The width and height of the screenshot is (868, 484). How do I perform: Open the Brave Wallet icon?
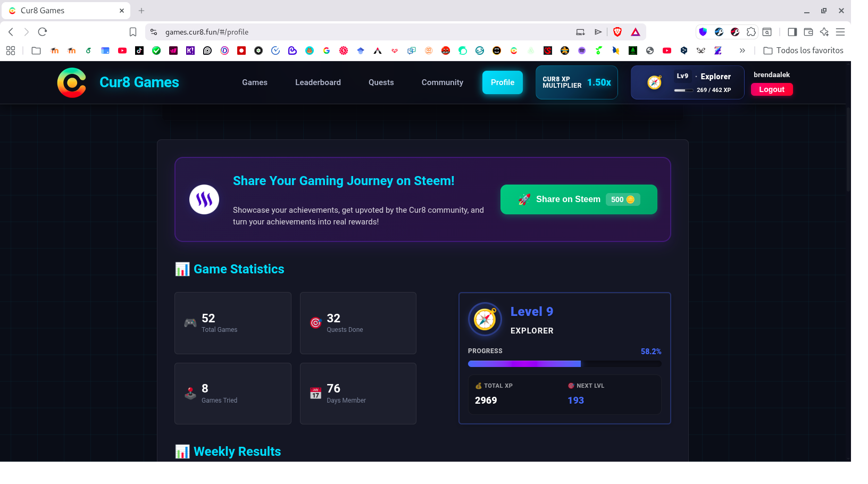pos(808,32)
